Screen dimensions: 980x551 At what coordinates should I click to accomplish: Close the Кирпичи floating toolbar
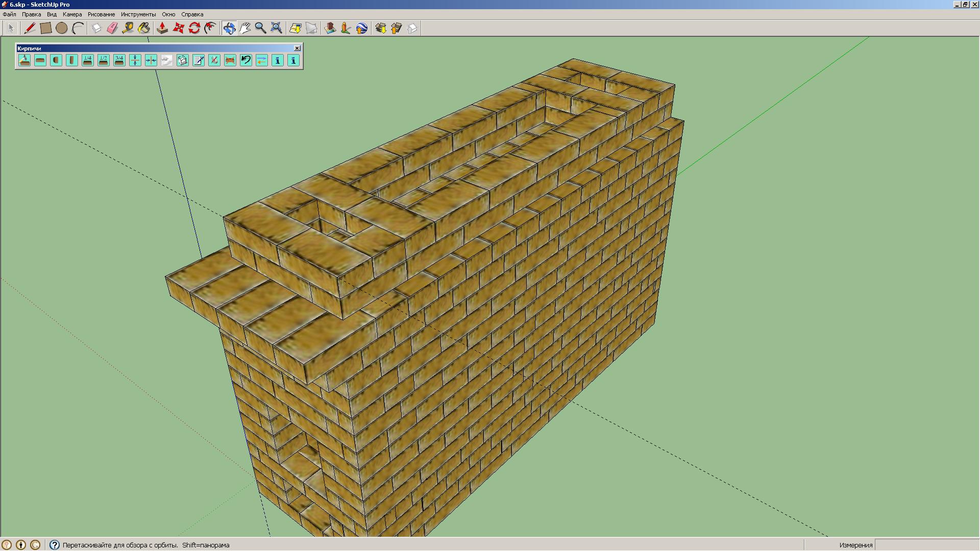(x=297, y=48)
